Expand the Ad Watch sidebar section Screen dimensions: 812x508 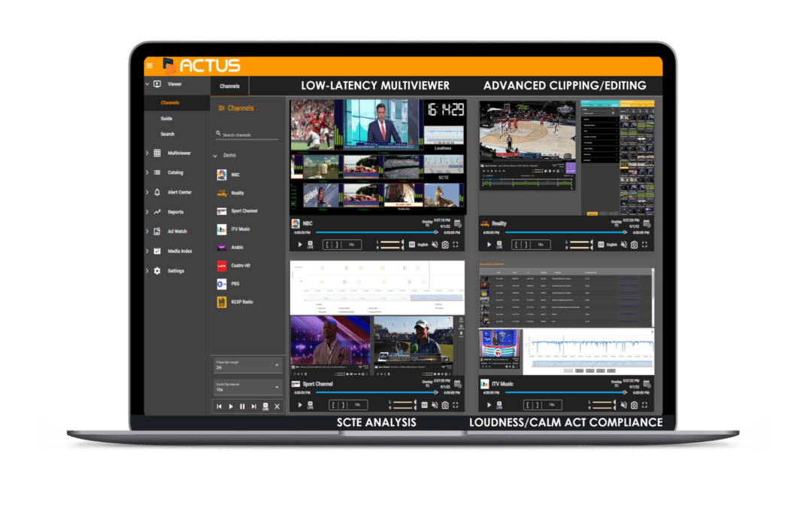click(x=147, y=232)
